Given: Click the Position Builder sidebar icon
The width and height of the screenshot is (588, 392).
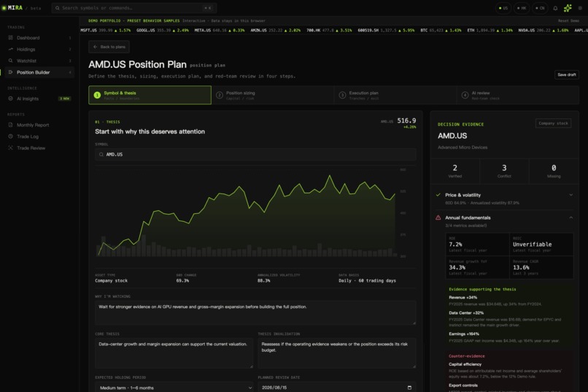Looking at the screenshot, I should click(10, 72).
